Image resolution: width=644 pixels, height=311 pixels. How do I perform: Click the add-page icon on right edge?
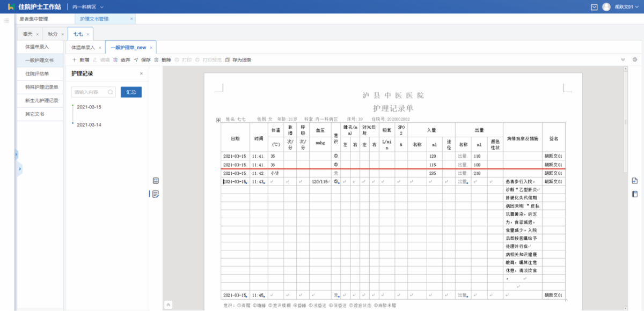[x=635, y=181]
